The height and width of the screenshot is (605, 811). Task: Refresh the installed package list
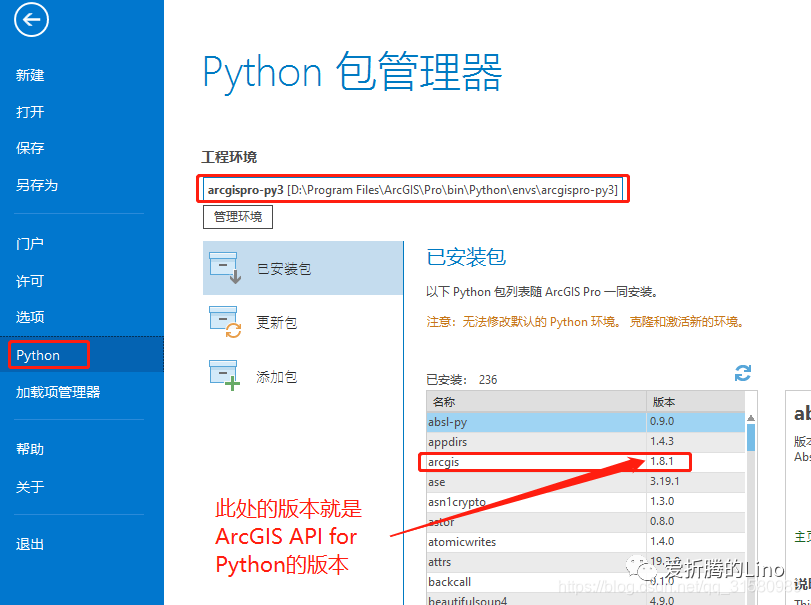(x=743, y=373)
